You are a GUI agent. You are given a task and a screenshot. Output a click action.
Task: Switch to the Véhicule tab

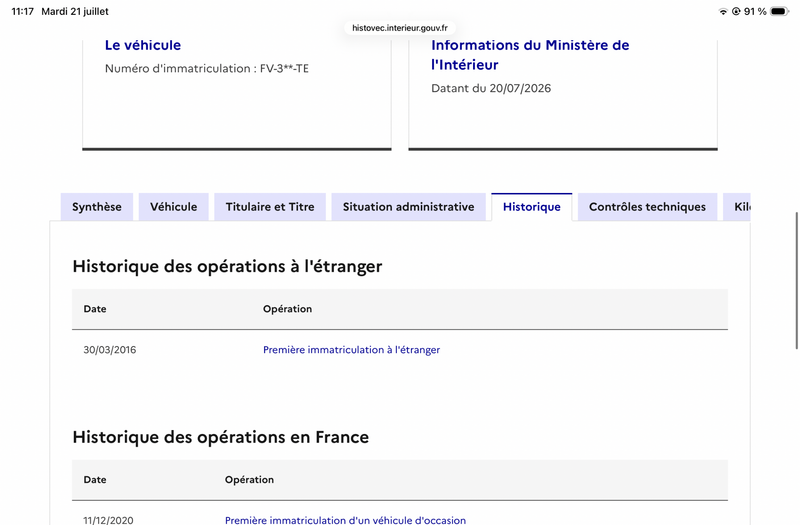(x=173, y=207)
